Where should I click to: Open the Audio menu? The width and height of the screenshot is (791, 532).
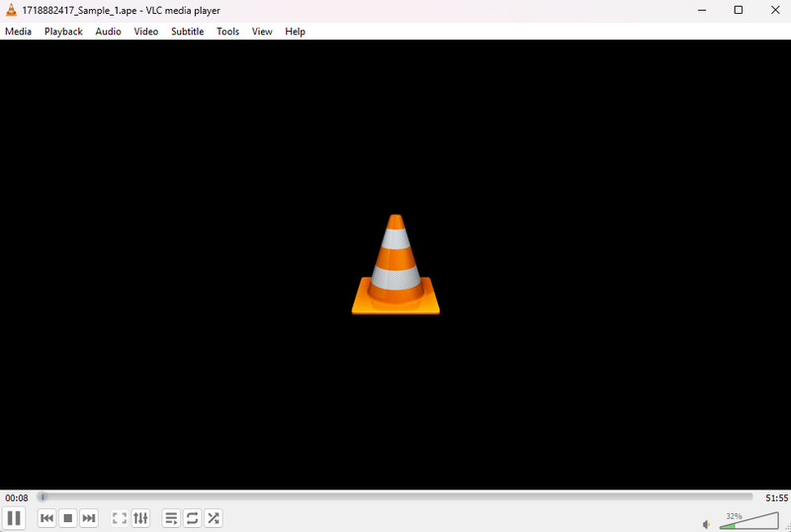click(x=108, y=32)
